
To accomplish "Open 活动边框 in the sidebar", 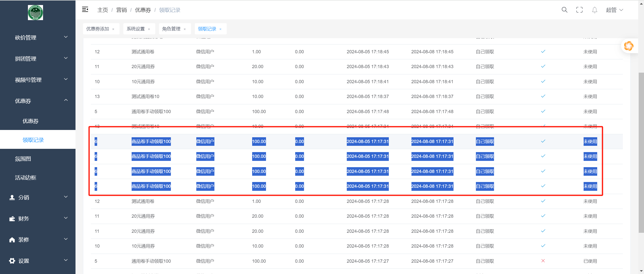I will 38,177.
